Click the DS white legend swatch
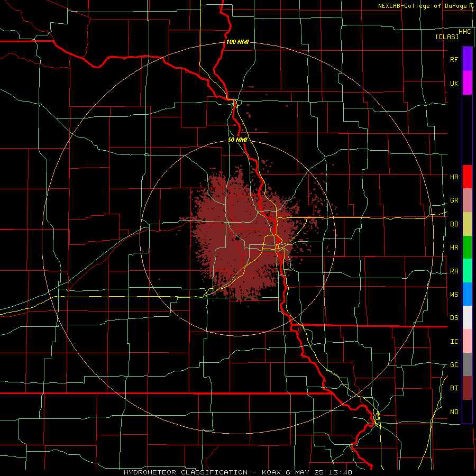Viewport: 476px width, 476px height. tap(467, 317)
